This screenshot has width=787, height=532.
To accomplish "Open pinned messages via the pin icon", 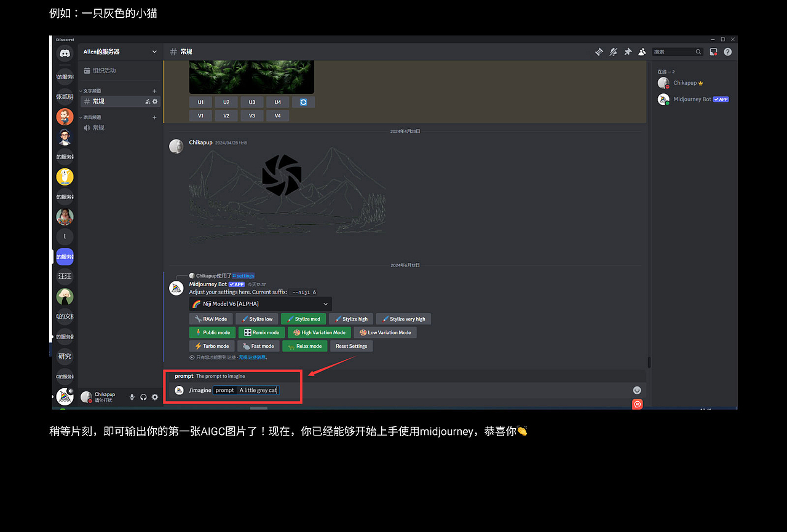I will 628,52.
